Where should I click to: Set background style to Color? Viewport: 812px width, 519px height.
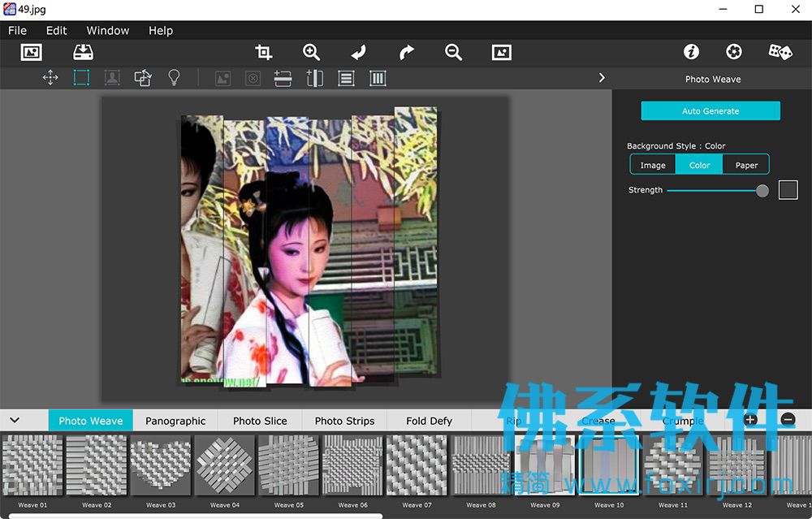click(699, 165)
